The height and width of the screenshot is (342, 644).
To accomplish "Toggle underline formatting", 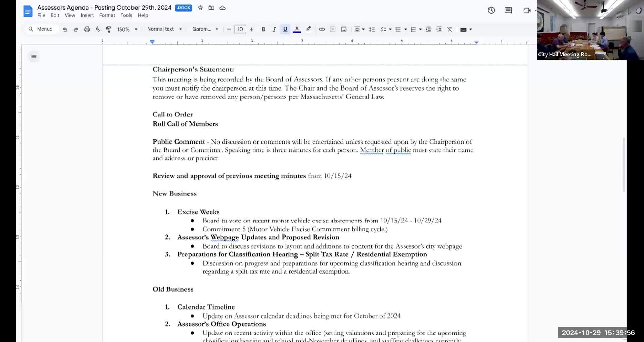I will [x=285, y=30].
